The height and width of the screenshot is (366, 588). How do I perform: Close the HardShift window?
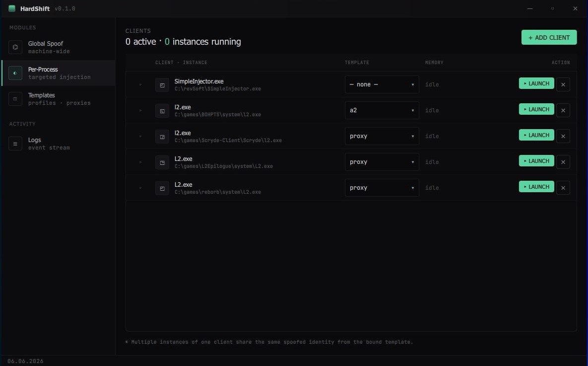click(575, 8)
